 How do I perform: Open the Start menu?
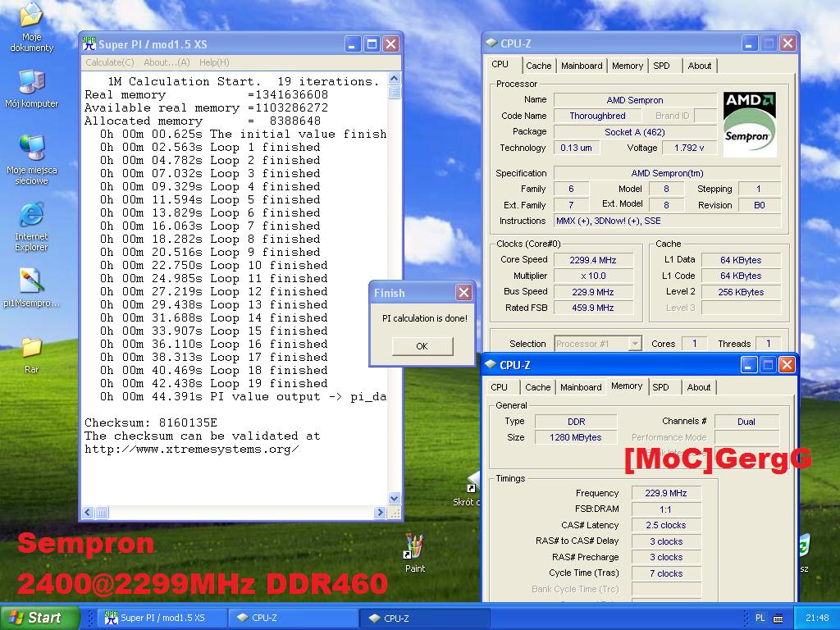[x=39, y=618]
